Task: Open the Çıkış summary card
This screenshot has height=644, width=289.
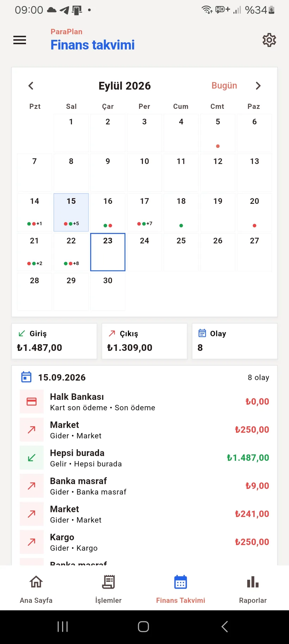Action: (144, 341)
